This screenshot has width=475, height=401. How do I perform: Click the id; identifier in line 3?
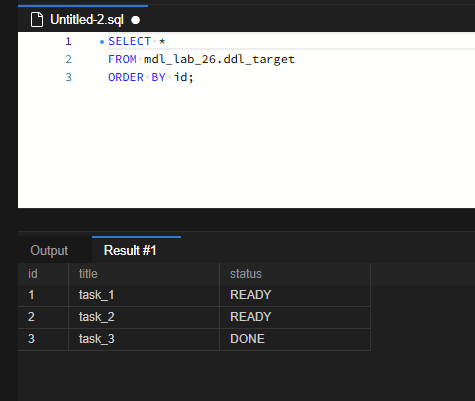point(183,77)
